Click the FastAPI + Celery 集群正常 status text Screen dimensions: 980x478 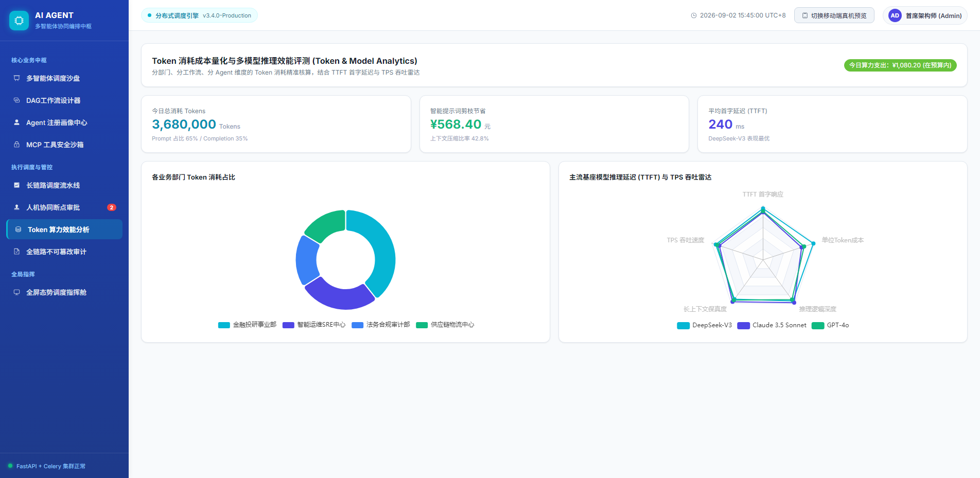51,466
